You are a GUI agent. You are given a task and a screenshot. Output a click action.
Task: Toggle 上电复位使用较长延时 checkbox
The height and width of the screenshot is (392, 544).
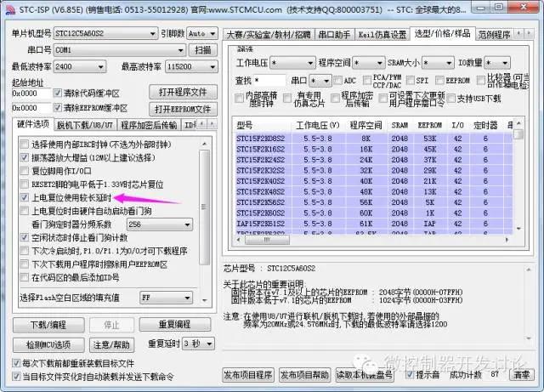point(25,198)
